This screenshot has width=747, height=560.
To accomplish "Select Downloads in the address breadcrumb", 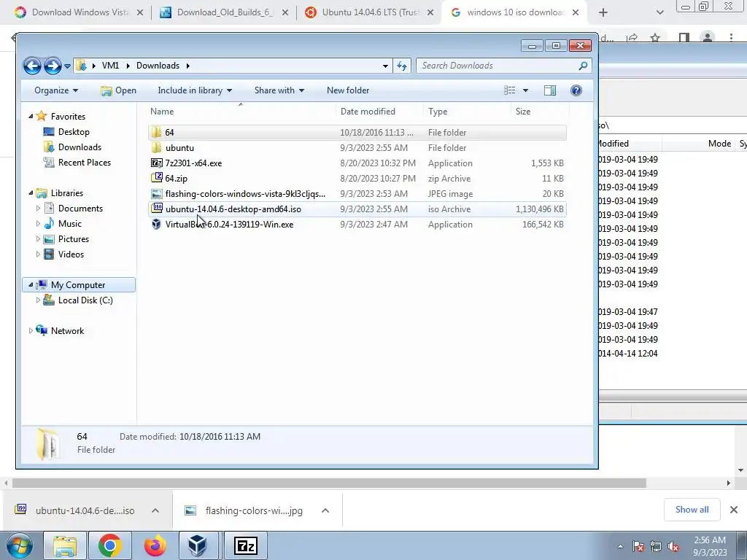I will pyautogui.click(x=158, y=66).
